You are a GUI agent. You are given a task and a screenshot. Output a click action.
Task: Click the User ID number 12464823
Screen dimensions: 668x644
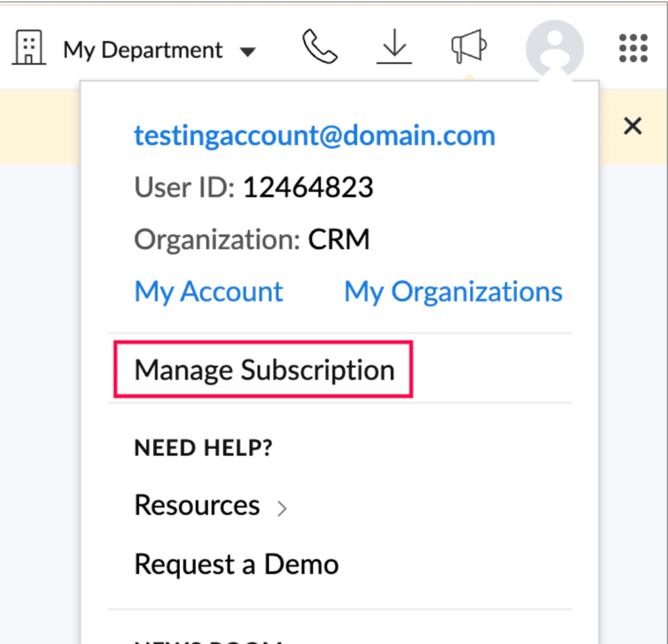pos(308,187)
